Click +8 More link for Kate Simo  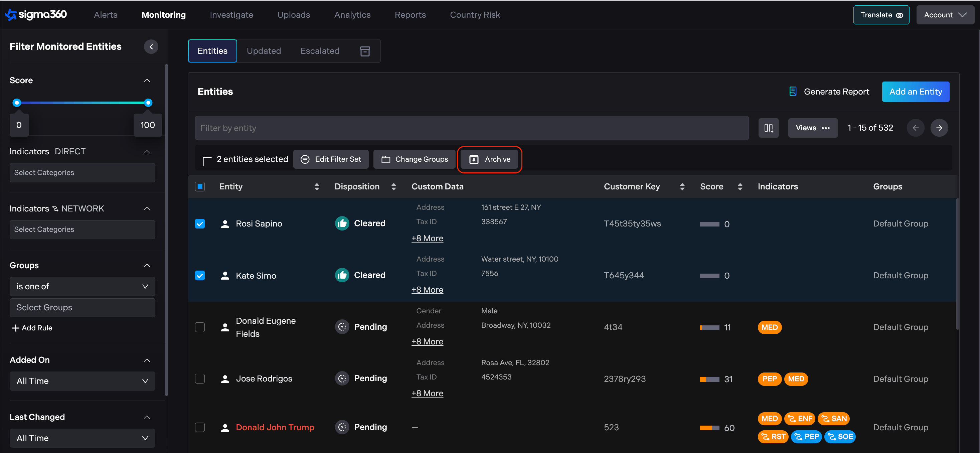pyautogui.click(x=427, y=290)
